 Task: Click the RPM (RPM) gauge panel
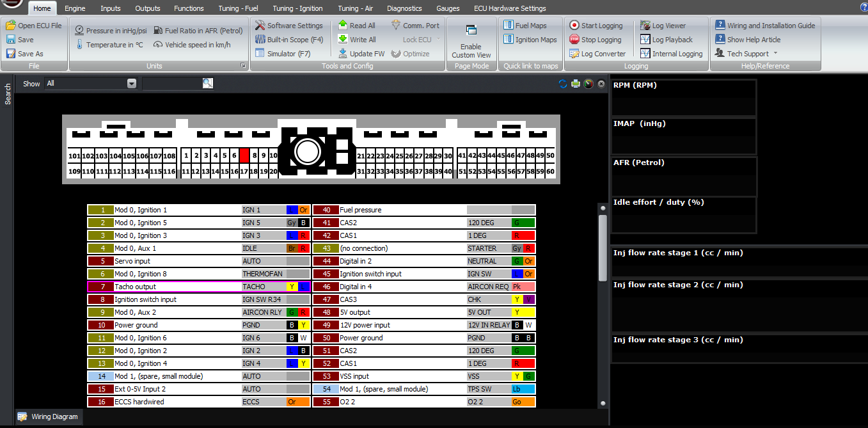684,97
